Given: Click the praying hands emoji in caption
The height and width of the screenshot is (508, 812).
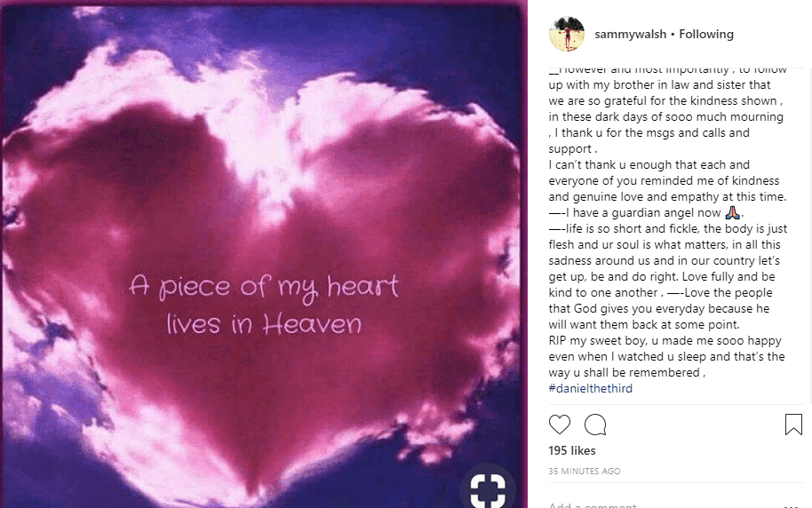Looking at the screenshot, I should tap(732, 212).
